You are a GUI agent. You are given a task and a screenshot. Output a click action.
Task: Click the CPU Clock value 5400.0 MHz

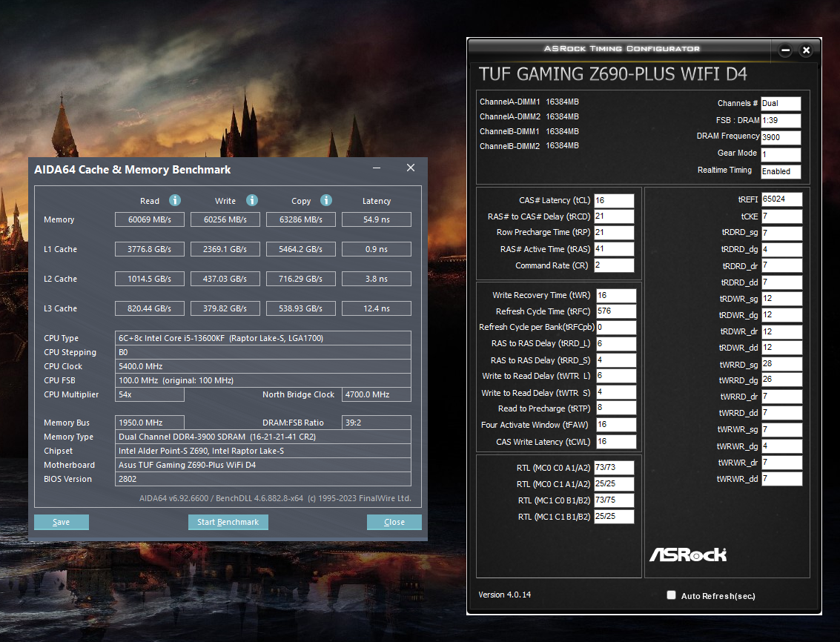tap(263, 366)
